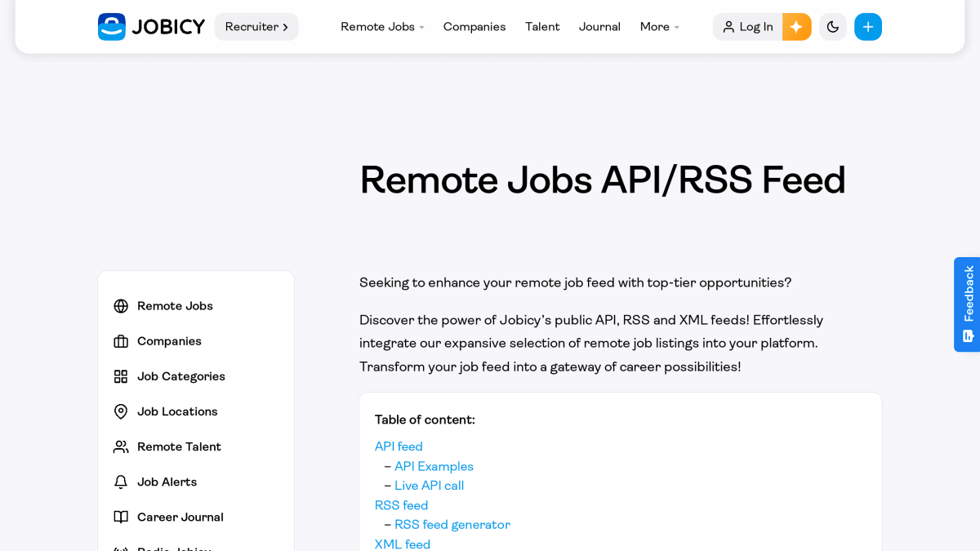Jump to RSS feed section
This screenshot has width=980, height=551.
click(401, 505)
